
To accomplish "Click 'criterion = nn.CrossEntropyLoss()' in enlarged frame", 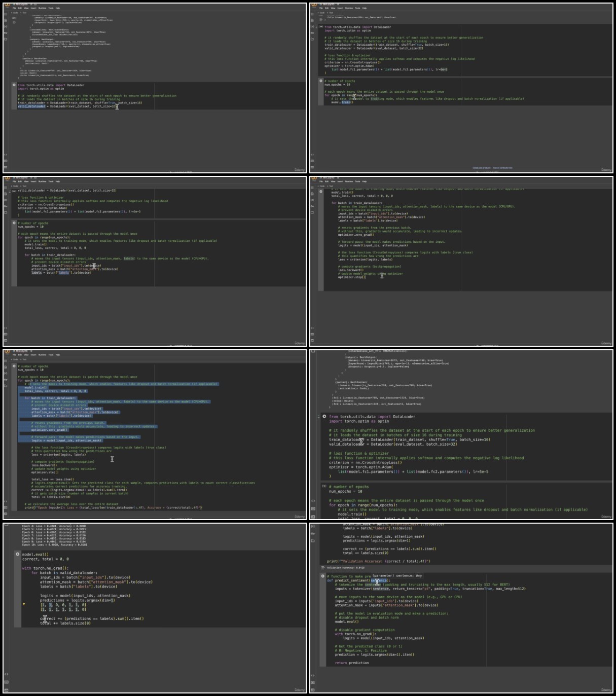I will (365, 462).
